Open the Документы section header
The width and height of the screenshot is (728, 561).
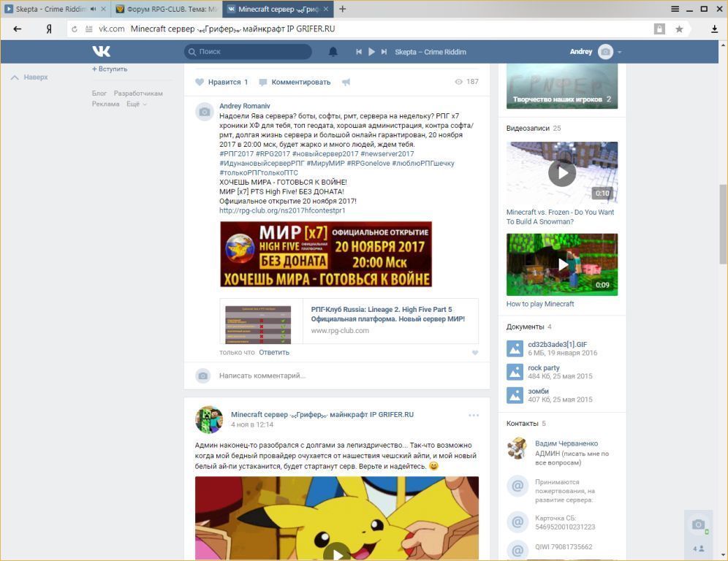pos(528,327)
